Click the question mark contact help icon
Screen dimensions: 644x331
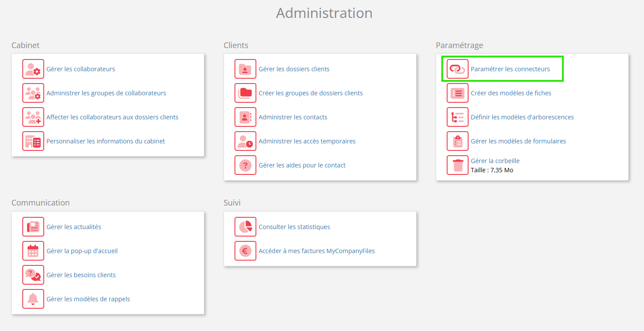click(x=245, y=165)
